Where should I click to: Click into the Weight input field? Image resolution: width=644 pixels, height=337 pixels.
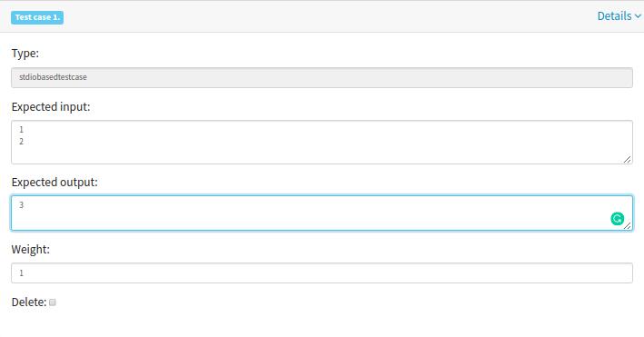coord(322,273)
